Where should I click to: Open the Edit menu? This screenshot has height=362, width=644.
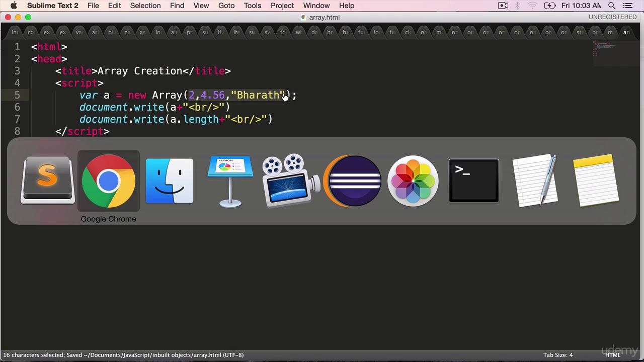click(x=114, y=6)
